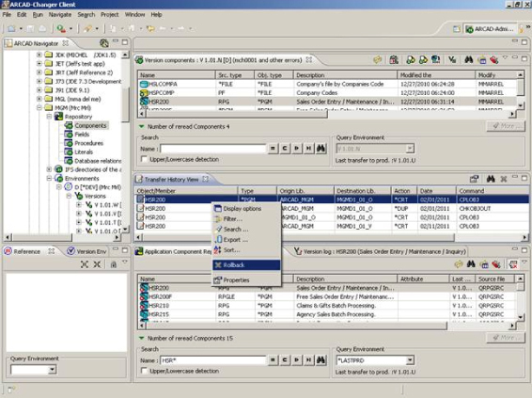The width and height of the screenshot is (532, 398).
Task: Select Properties in the context menu
Action: click(246, 280)
